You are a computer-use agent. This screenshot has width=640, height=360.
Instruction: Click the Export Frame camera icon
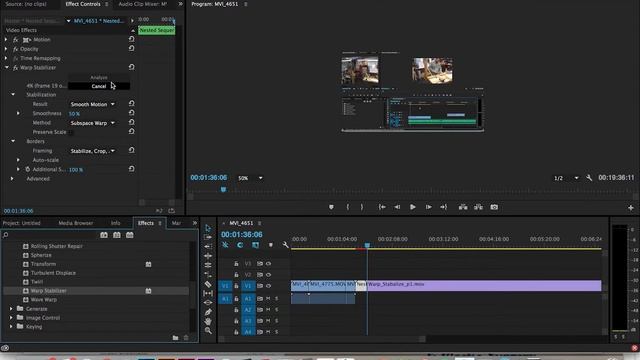494,207
